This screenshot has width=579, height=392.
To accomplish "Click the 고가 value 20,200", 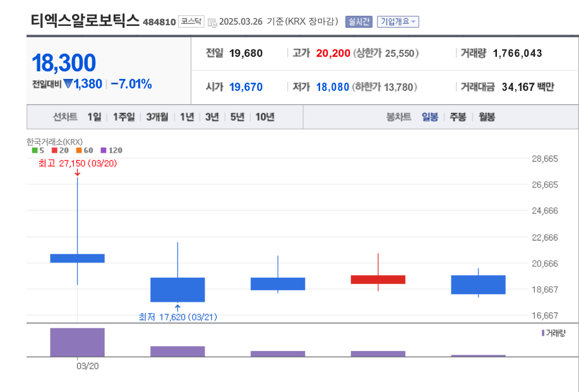I will (x=333, y=53).
